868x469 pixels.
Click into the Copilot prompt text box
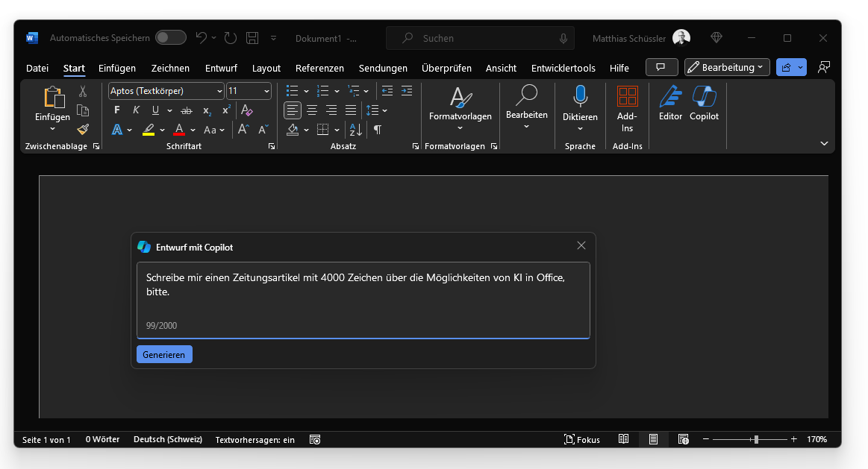tap(363, 300)
